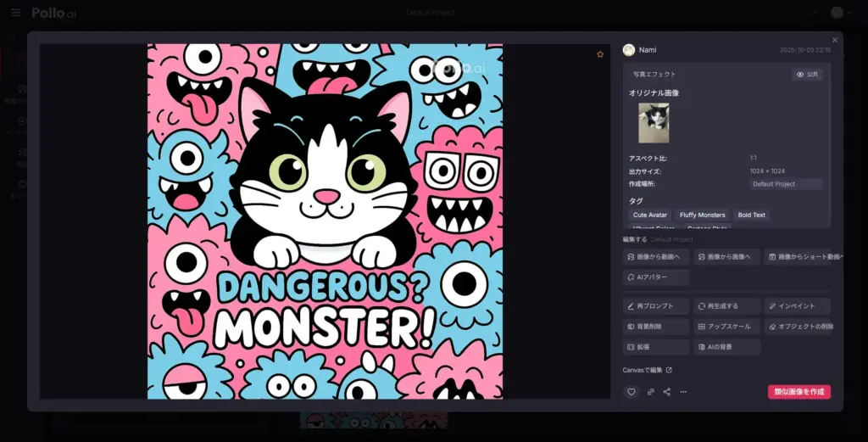The image size is (868, 442).
Task: Open Nami's profile avatar
Action: click(x=629, y=50)
